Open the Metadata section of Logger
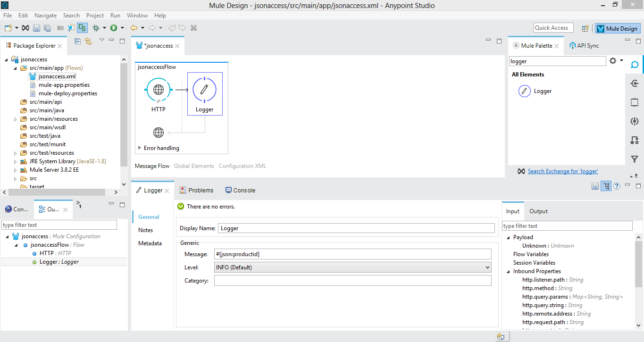 pos(150,243)
